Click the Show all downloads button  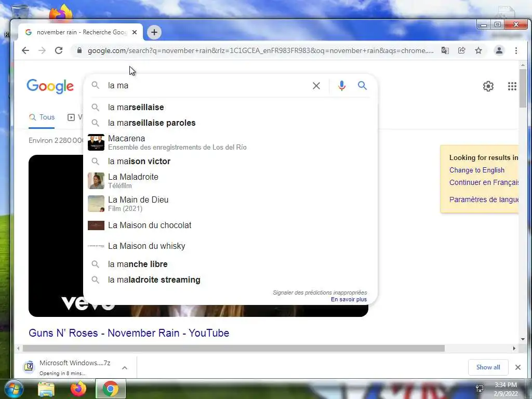[x=488, y=367]
